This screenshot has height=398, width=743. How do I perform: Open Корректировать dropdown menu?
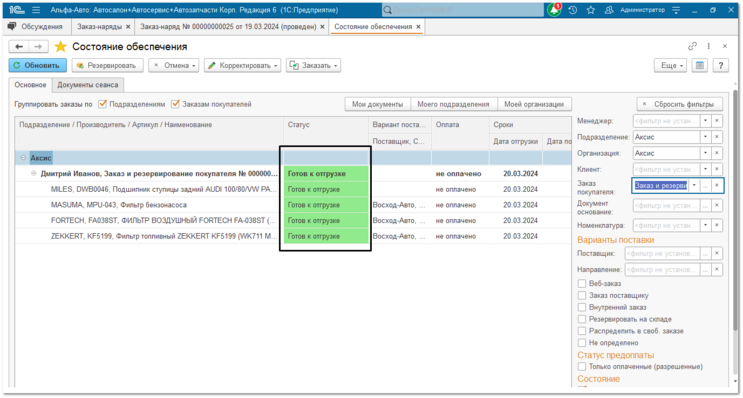click(x=243, y=65)
